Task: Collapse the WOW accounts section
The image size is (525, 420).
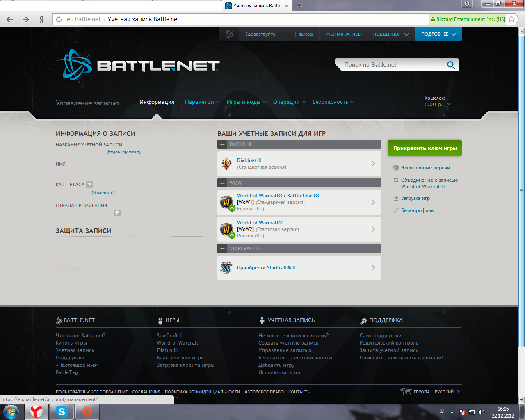Action: [x=222, y=183]
